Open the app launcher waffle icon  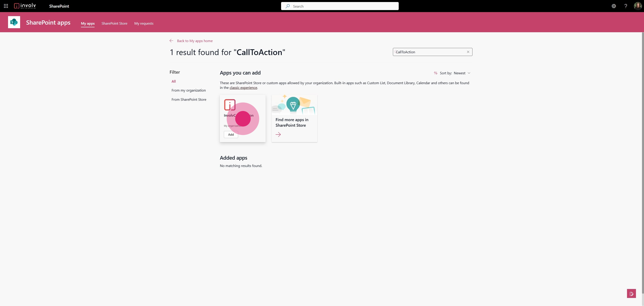point(6,6)
